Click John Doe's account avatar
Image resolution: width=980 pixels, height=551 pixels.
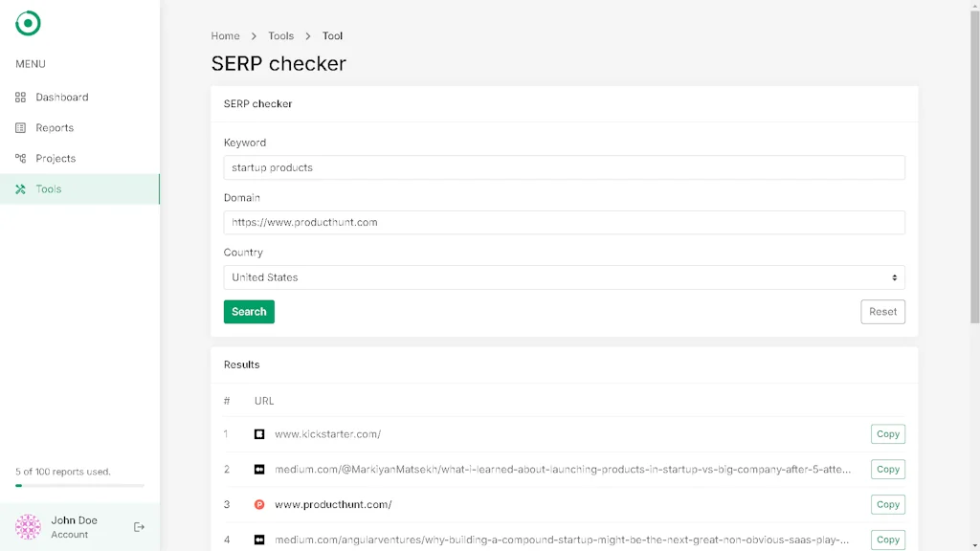pos(27,526)
